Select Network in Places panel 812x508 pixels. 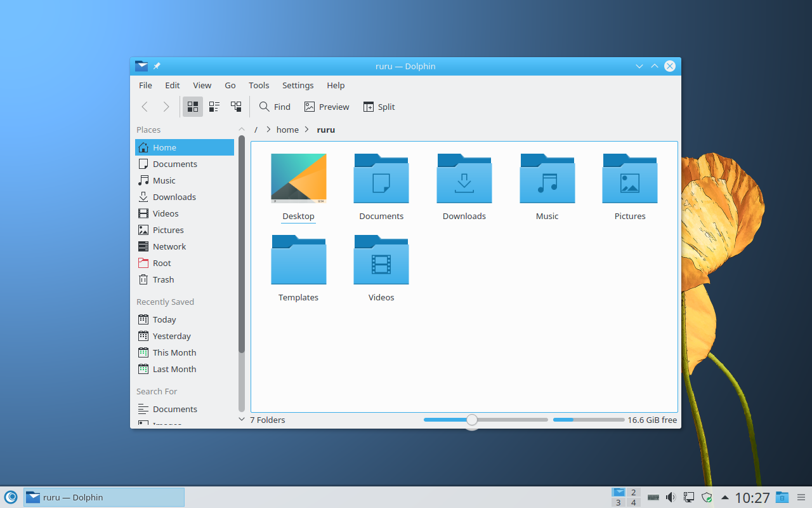coord(169,246)
